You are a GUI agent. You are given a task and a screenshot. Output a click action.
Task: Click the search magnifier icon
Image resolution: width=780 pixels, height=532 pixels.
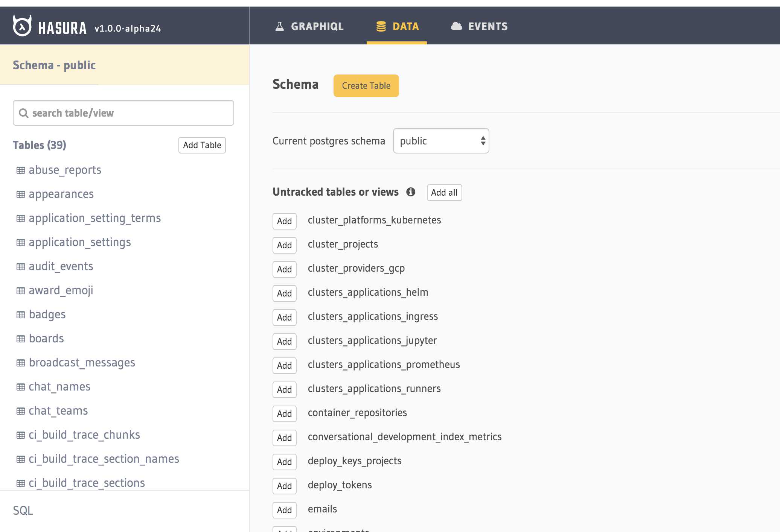click(x=23, y=113)
